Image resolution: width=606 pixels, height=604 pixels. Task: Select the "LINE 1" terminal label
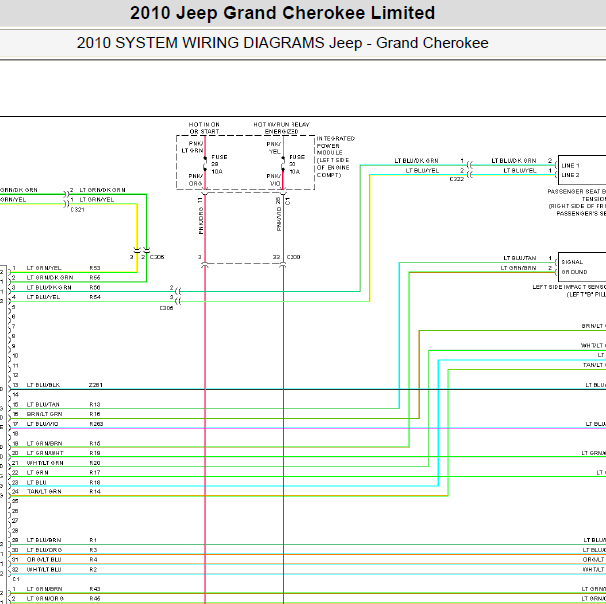pyautogui.click(x=570, y=165)
